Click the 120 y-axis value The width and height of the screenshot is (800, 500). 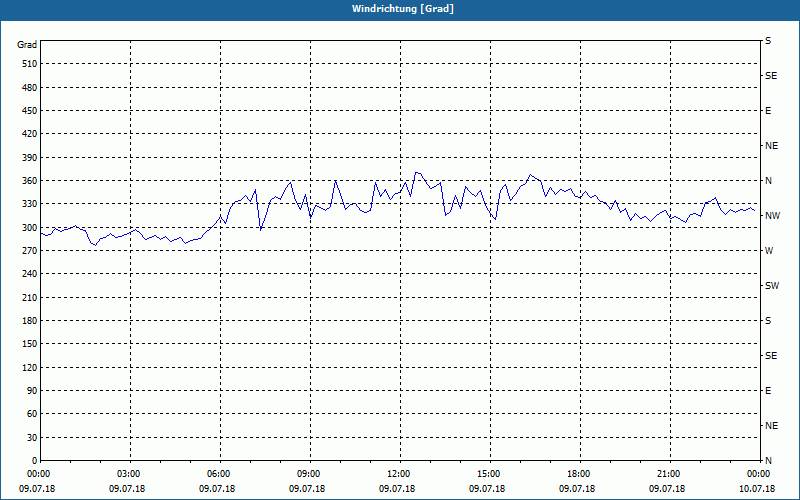point(30,367)
